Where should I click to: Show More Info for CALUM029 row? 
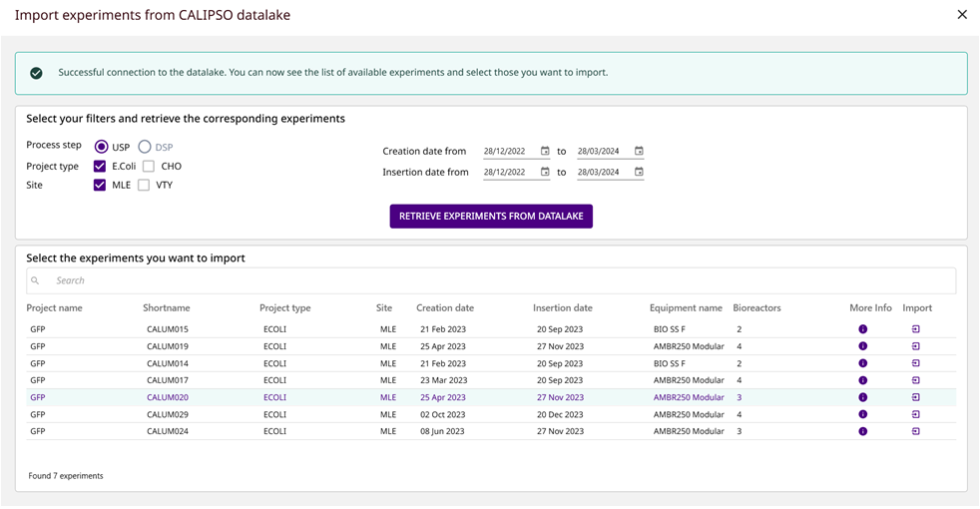[862, 414]
